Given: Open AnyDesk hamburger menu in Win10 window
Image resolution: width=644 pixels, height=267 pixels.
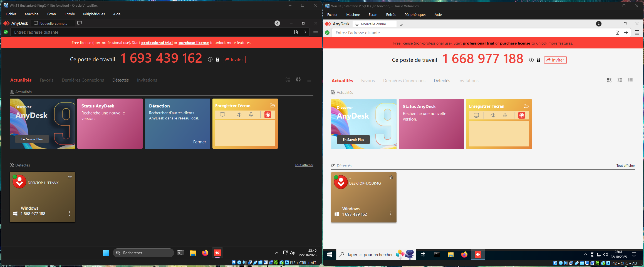Looking at the screenshot, I should click(x=637, y=33).
